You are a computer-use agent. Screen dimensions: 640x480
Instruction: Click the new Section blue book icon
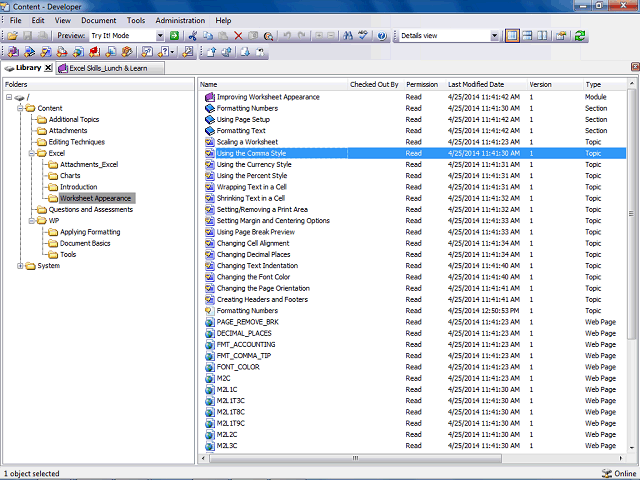[x=29, y=52]
